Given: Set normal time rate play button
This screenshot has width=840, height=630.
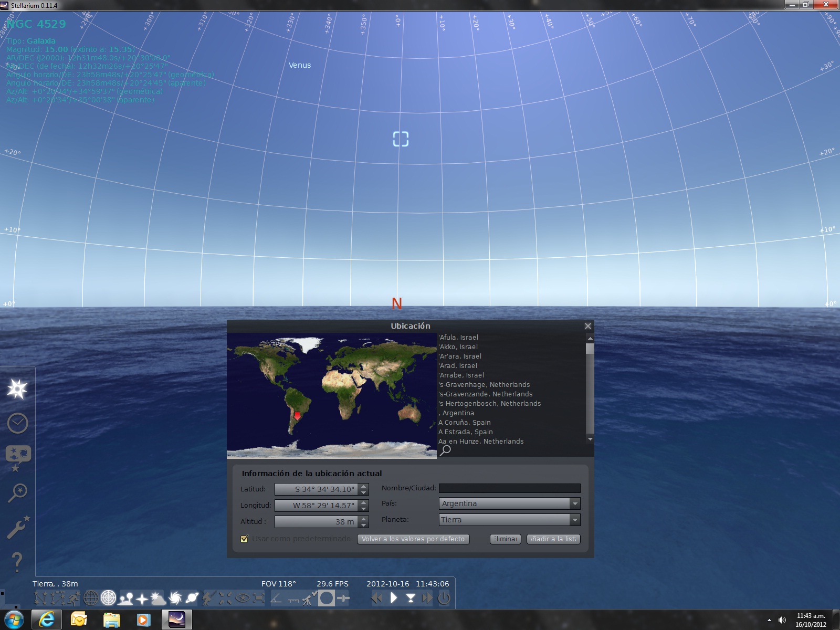Looking at the screenshot, I should (394, 597).
